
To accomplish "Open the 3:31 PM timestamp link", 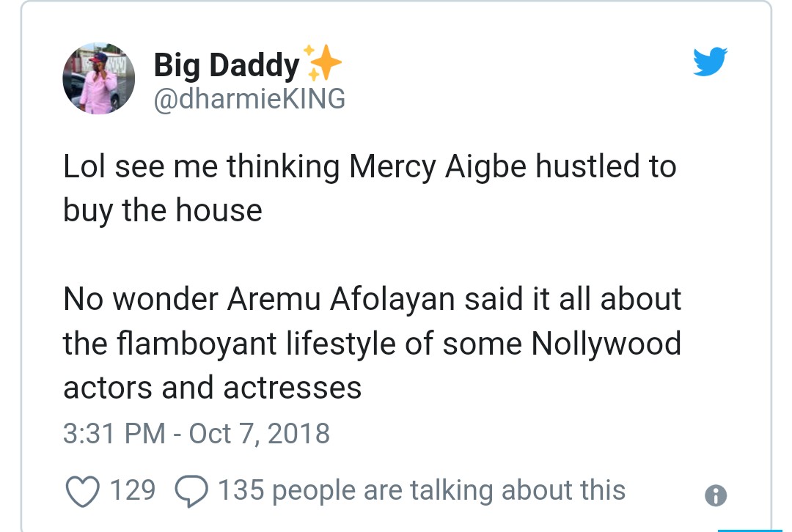I will (x=114, y=433).
